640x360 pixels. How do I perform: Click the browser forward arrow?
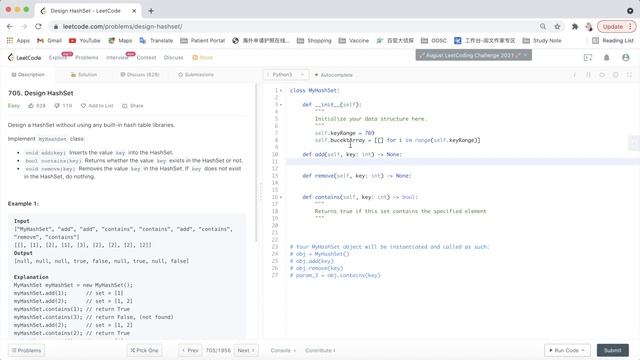[24, 26]
